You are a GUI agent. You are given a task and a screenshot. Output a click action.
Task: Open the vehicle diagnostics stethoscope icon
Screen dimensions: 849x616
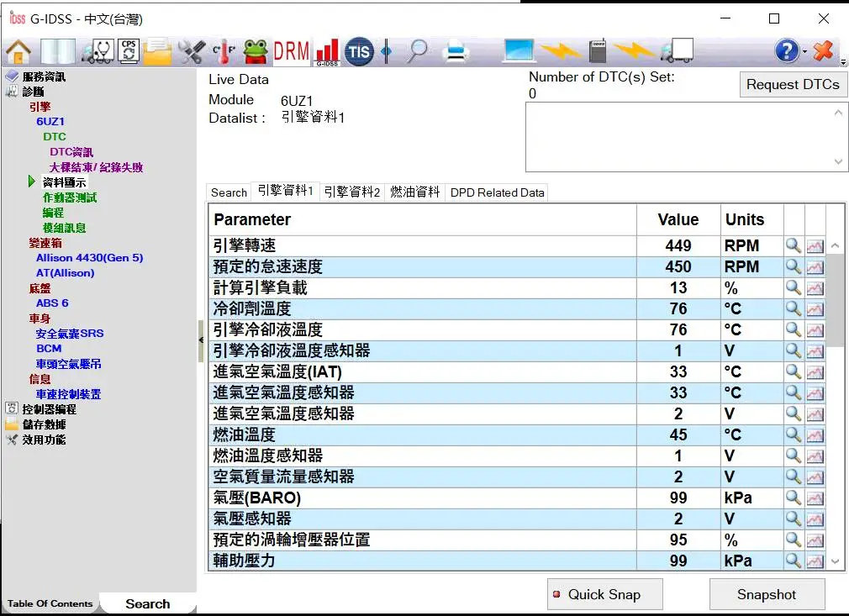[x=98, y=51]
